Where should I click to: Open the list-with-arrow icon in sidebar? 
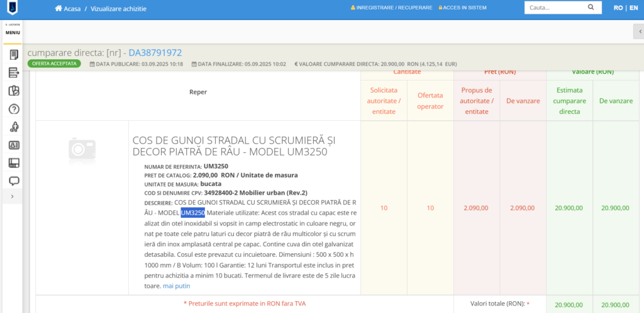tap(13, 73)
